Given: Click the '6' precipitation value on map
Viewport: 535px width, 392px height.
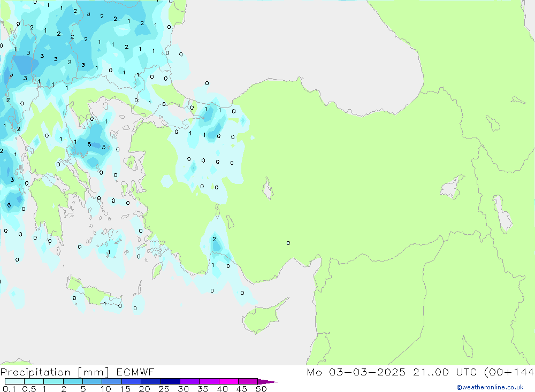Looking at the screenshot, I should pos(9,205).
